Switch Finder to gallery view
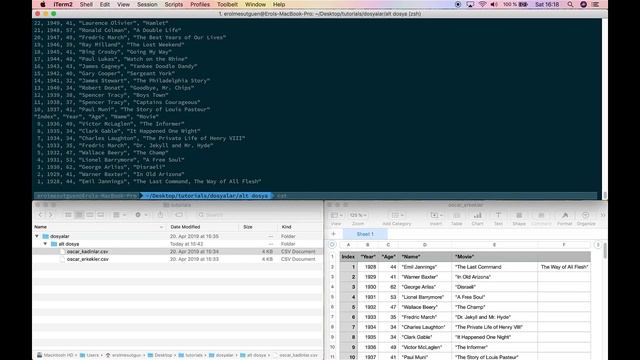This screenshot has width=640, height=360. point(100,215)
